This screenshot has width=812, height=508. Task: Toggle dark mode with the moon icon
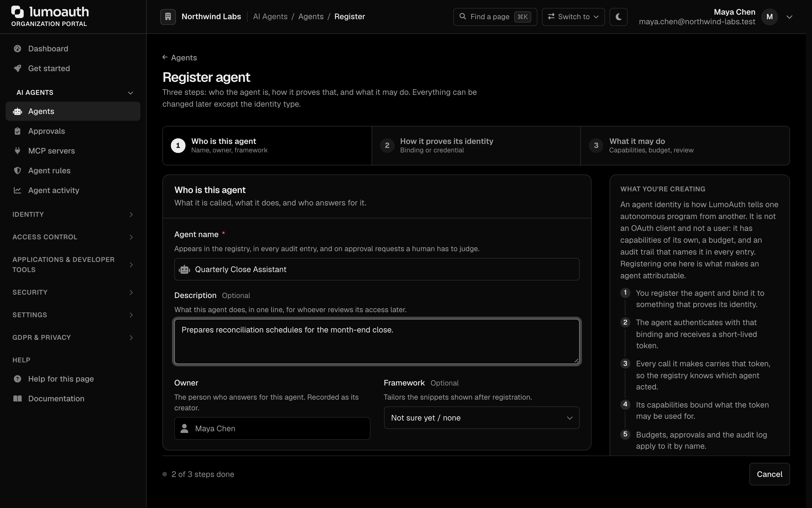[618, 17]
